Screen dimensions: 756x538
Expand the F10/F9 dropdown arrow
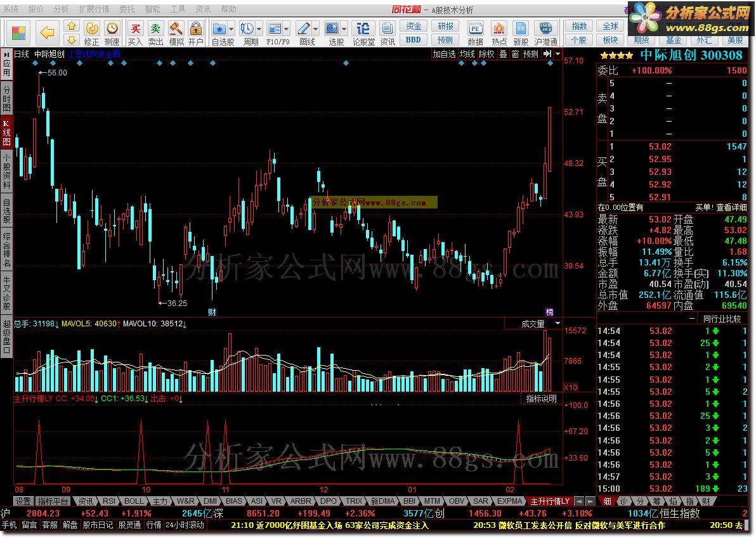287,29
